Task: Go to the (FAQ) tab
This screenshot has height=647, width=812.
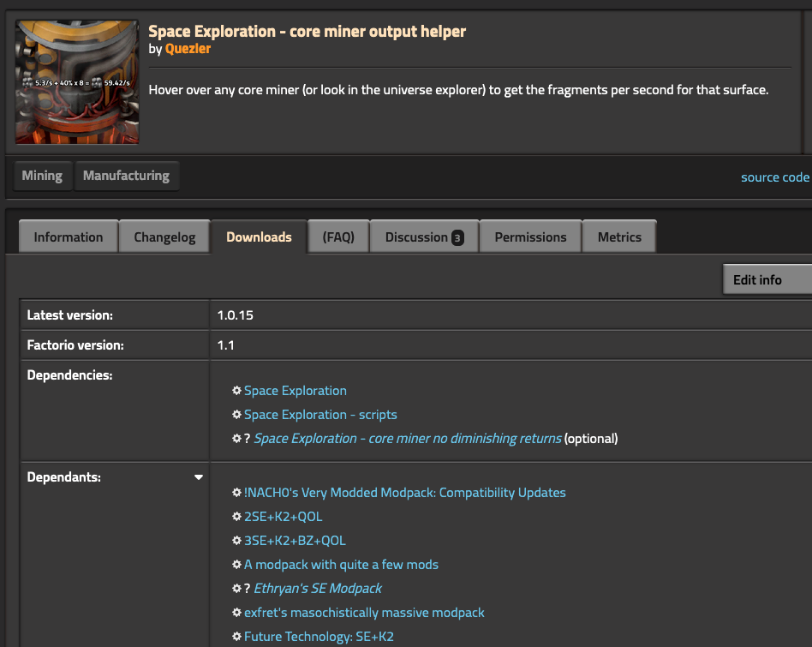Action: click(x=337, y=237)
